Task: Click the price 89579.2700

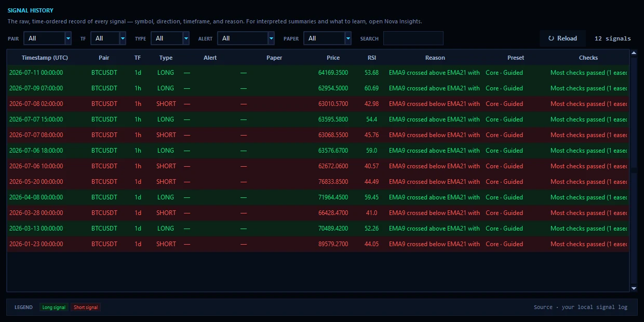Action: (333, 244)
